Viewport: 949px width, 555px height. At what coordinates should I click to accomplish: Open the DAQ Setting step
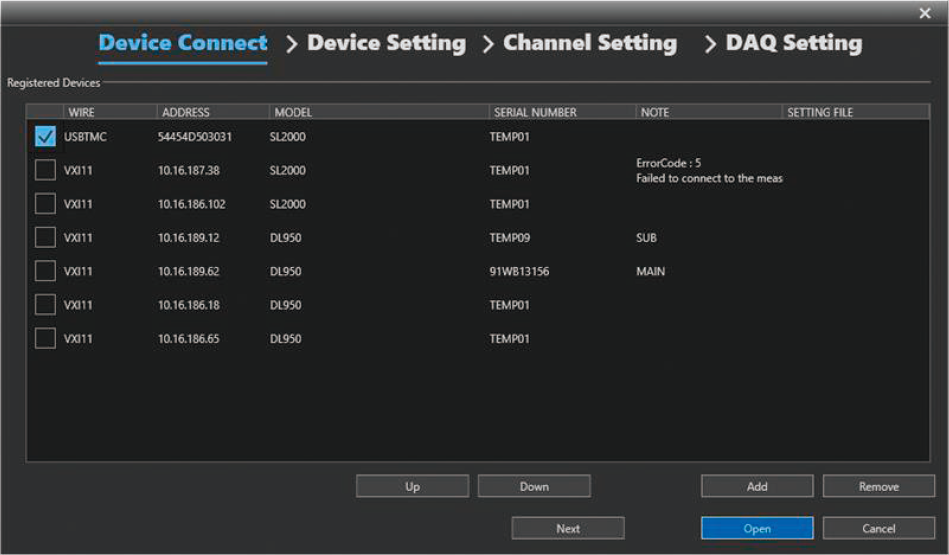point(793,43)
